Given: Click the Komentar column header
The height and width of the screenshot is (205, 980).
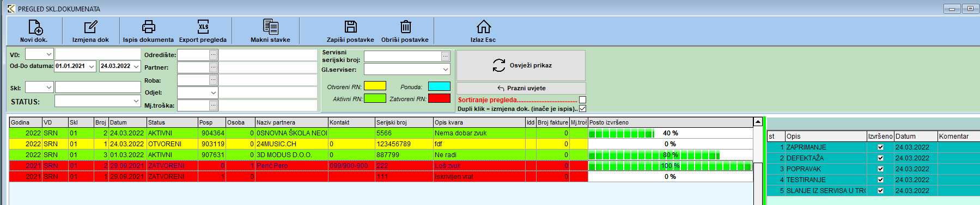Looking at the screenshot, I should tap(958, 136).
